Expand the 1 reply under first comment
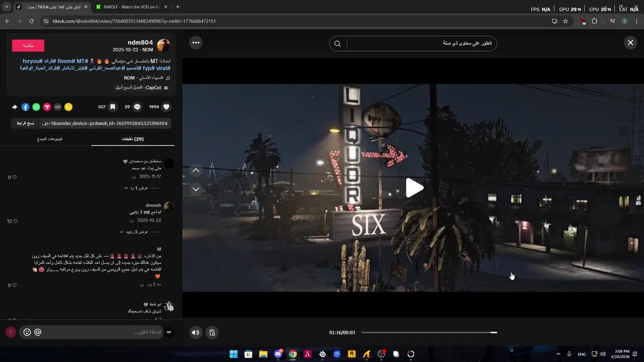 click(x=137, y=188)
